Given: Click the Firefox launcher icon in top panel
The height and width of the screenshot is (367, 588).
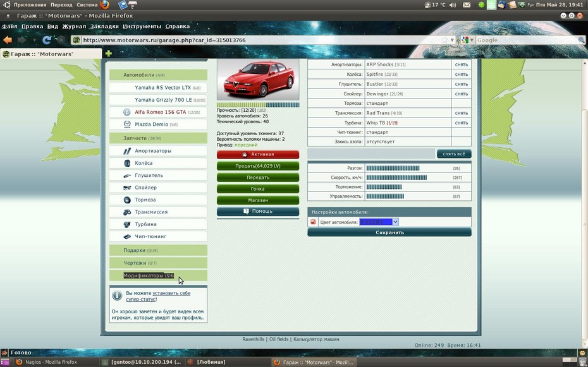Looking at the screenshot, I should (x=104, y=5).
